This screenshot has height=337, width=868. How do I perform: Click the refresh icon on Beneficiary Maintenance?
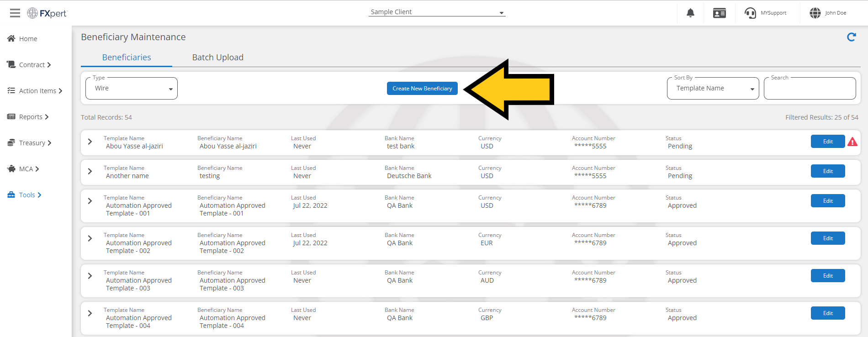click(x=852, y=37)
